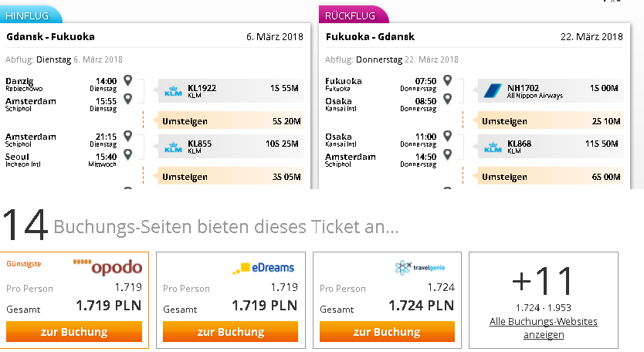Viewport: 644px width, 352px height.
Task: Click the Umsteigen 2S 10M layover bar
Action: [551, 120]
